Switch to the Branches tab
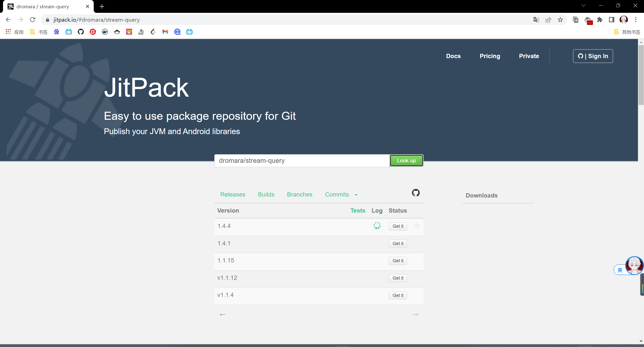644x347 pixels. (299, 194)
